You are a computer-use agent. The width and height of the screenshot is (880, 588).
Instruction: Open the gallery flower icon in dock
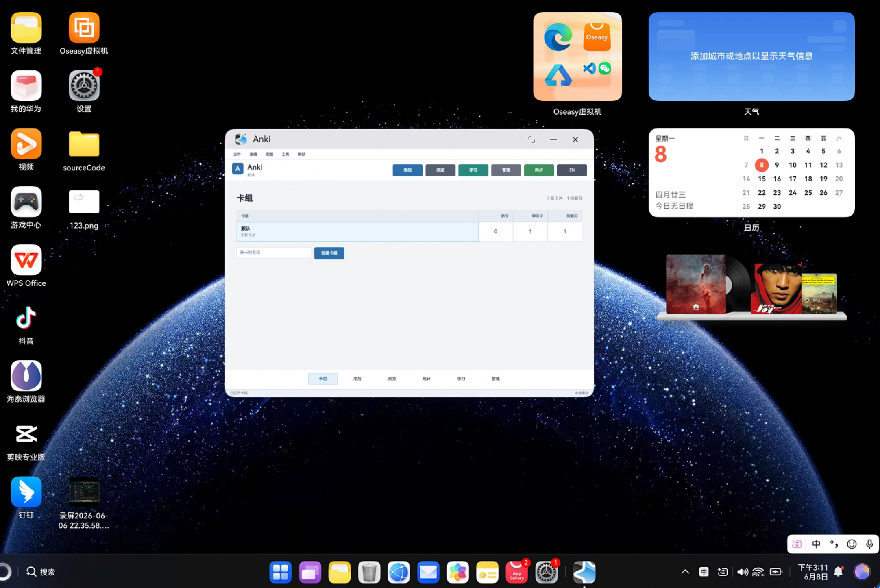tap(457, 572)
